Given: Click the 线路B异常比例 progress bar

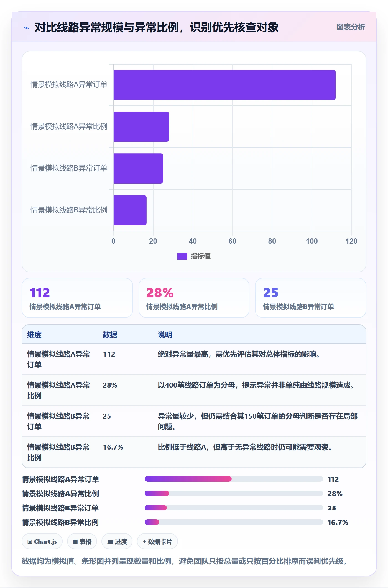Looking at the screenshot, I should (234, 522).
